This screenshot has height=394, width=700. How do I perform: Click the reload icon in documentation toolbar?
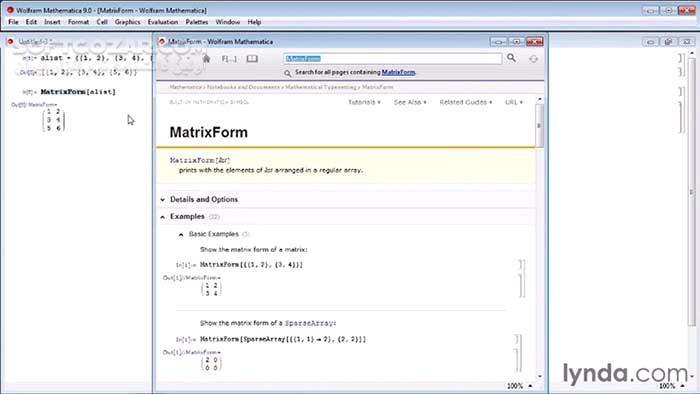(533, 59)
